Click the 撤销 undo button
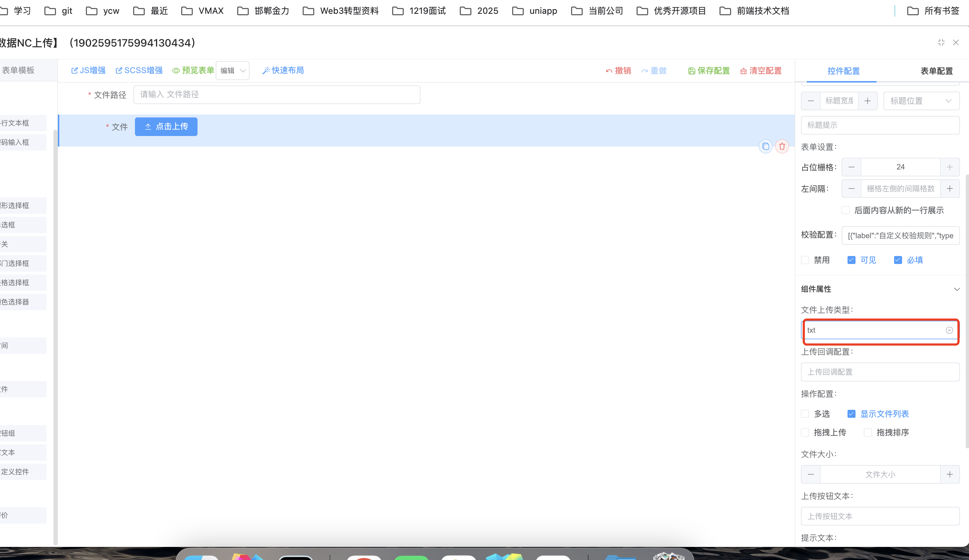 pyautogui.click(x=618, y=71)
